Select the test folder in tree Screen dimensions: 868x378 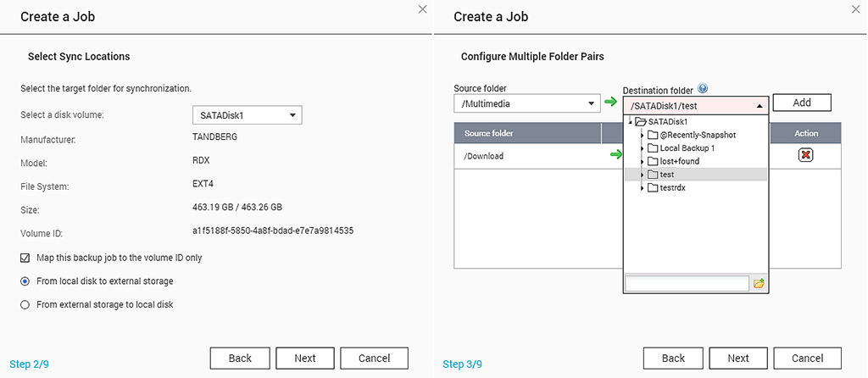pos(666,175)
